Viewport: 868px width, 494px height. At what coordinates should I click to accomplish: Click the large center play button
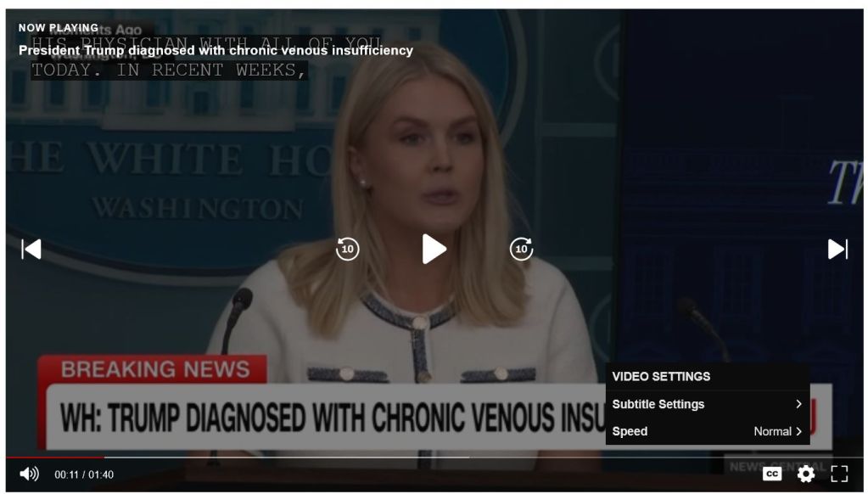[434, 250]
